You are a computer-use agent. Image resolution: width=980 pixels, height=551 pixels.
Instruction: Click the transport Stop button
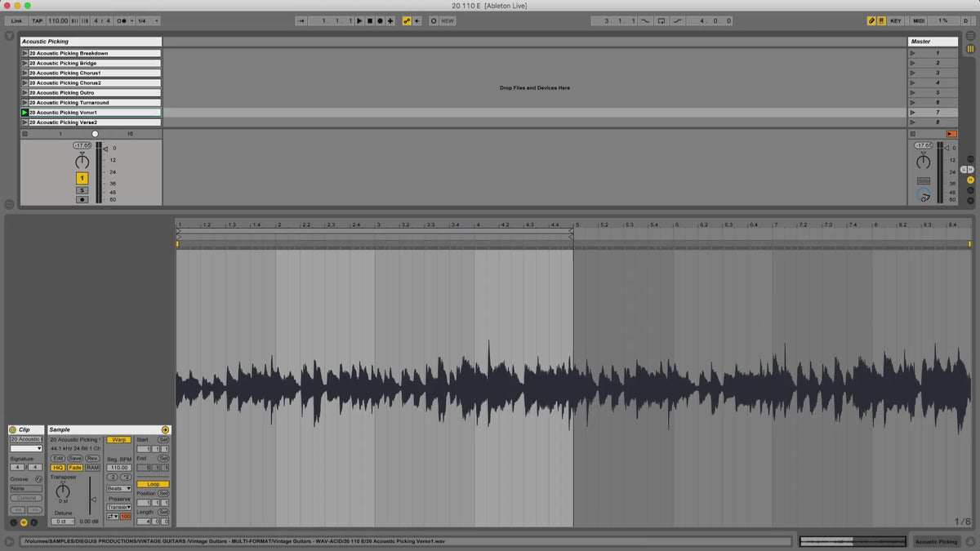369,20
